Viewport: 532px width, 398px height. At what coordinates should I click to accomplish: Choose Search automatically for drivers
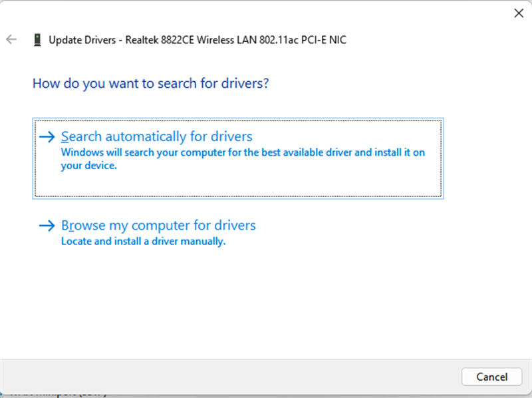238,158
